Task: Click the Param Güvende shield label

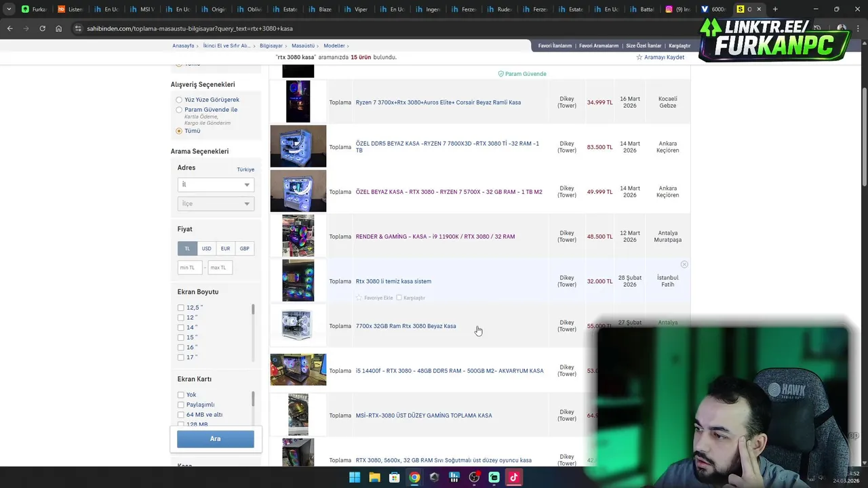Action: [522, 74]
